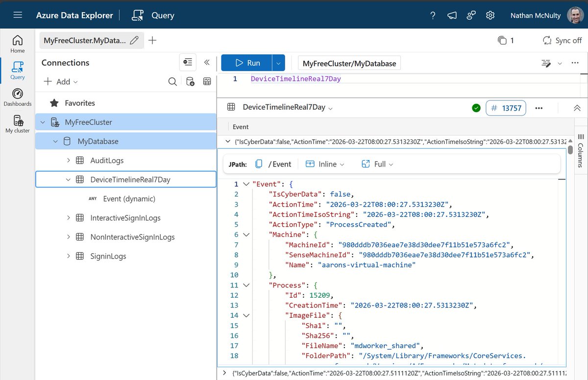
Task: Collapse the MyFreeCluster node
Action: coord(43,122)
